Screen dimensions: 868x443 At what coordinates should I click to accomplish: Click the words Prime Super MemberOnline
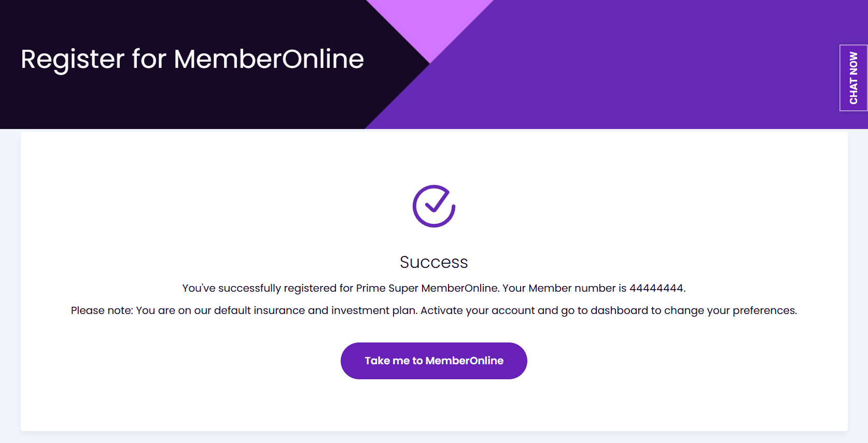(427, 288)
